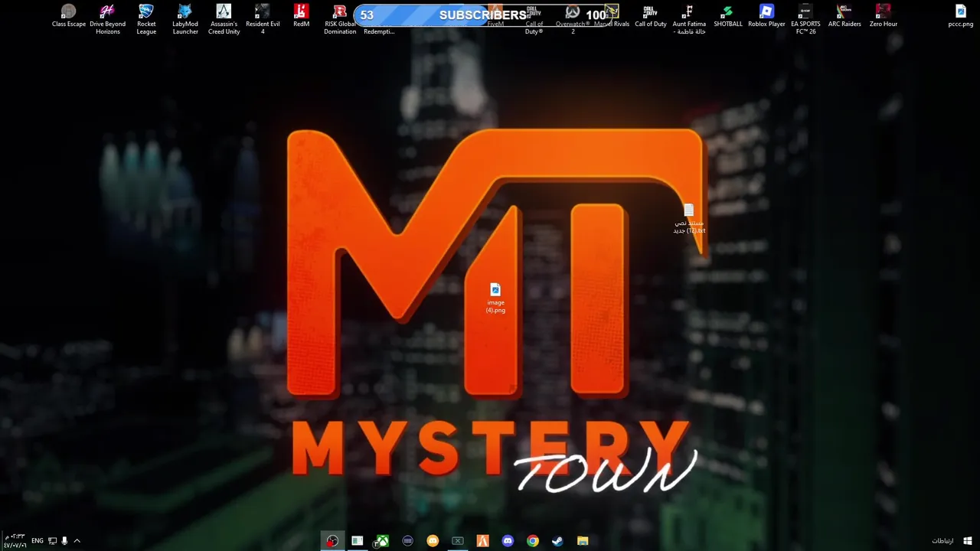Open the Windows Start menu
Image resolution: width=980 pixels, height=551 pixels.
[968, 541]
